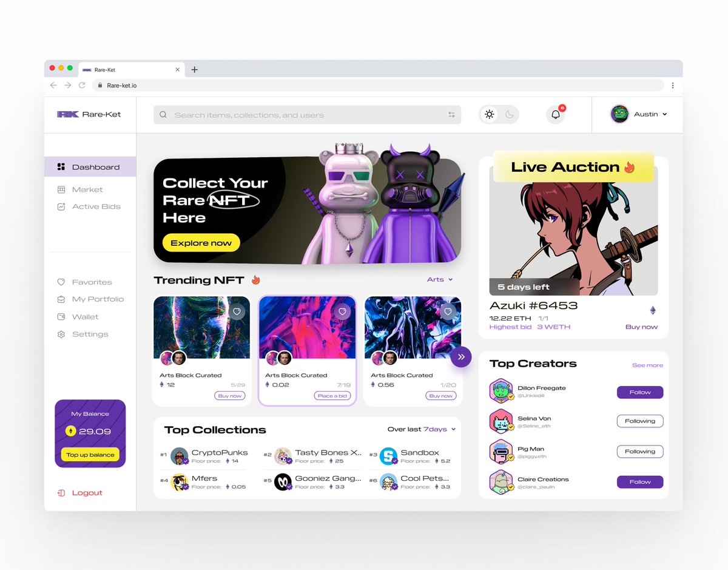Image resolution: width=728 pixels, height=570 pixels.
Task: Open the Arts category dropdown
Action: coord(440,279)
